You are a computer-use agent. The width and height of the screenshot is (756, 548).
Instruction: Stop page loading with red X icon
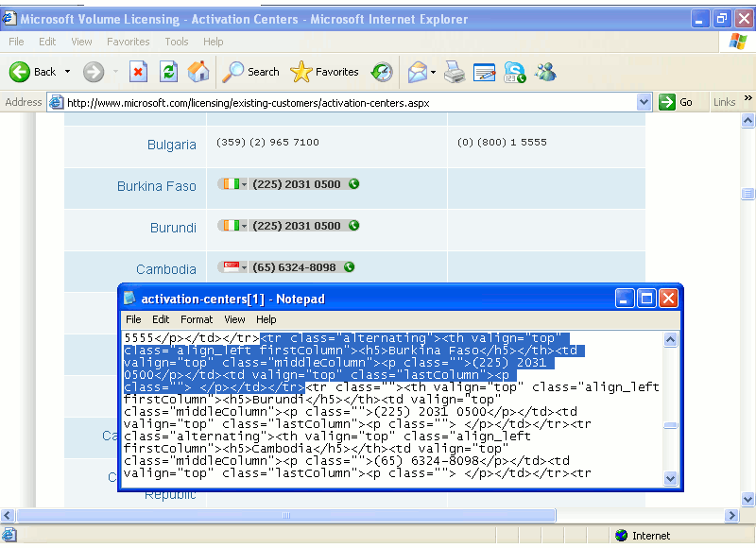coord(138,73)
